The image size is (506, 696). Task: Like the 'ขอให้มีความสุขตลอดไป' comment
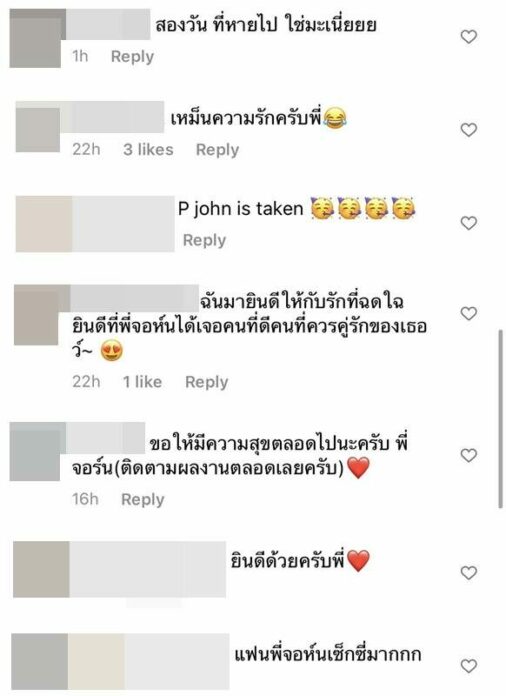469,455
